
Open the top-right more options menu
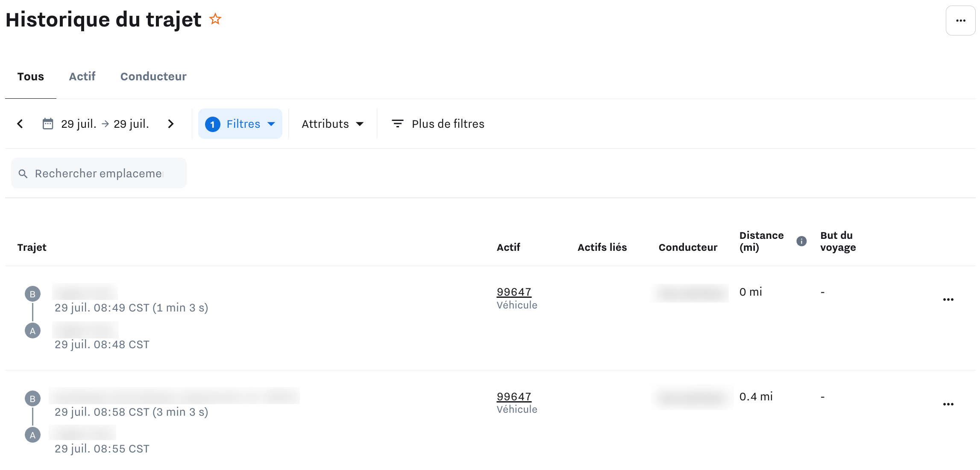tap(960, 21)
